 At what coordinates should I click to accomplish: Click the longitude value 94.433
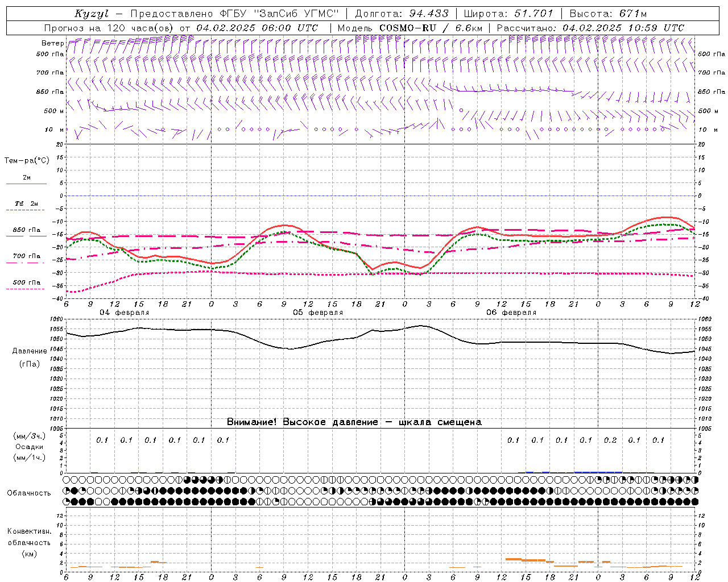(426, 14)
